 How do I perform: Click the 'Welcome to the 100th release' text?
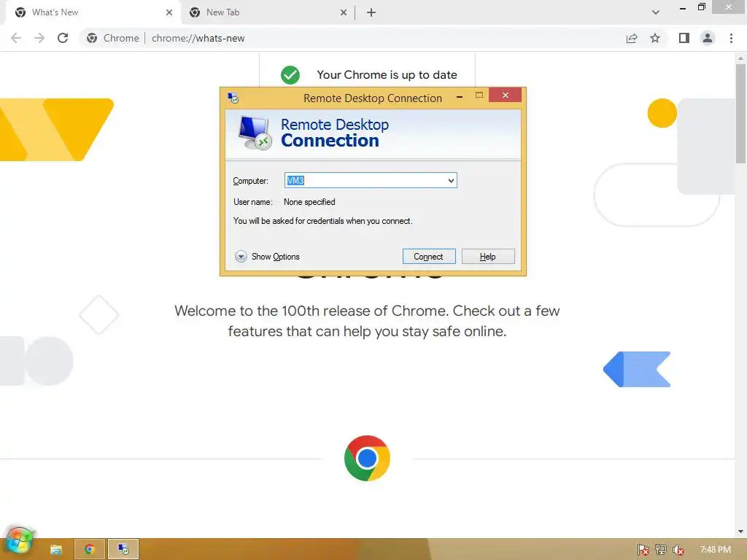pyautogui.click(x=367, y=321)
